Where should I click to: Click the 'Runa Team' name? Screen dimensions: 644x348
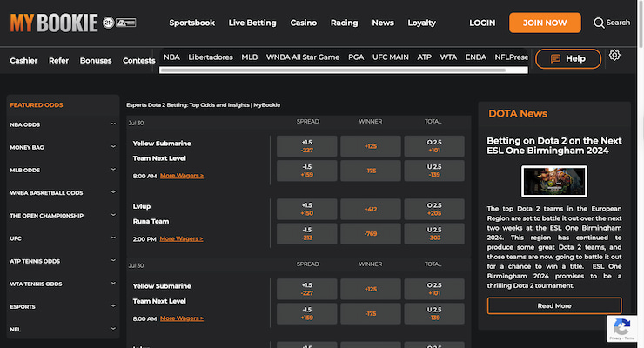click(151, 221)
